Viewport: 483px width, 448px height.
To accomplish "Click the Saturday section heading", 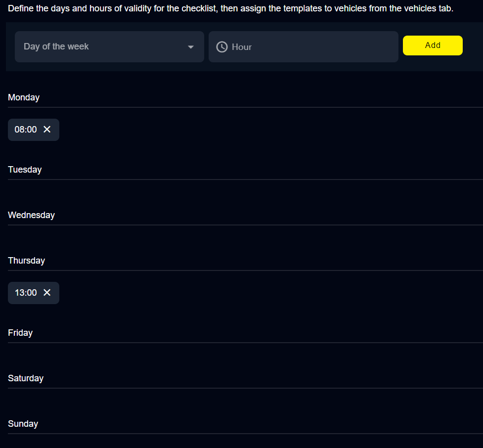I will pos(26,378).
